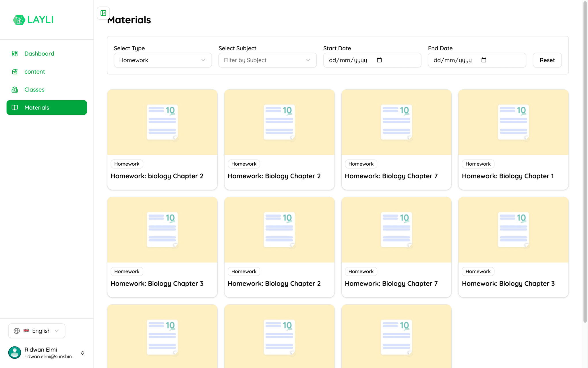
Task: Click the user email ridwan.elmi@sunshin...
Action: pyautogui.click(x=49, y=356)
